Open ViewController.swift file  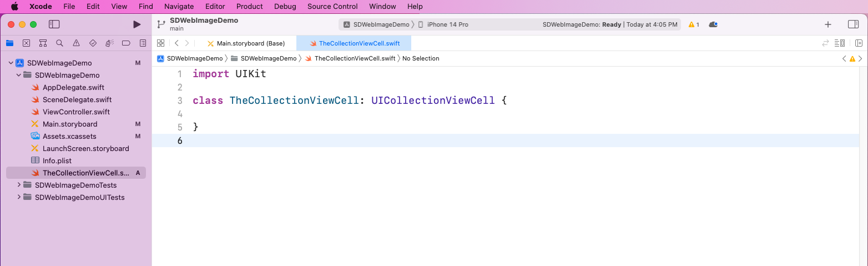[76, 112]
